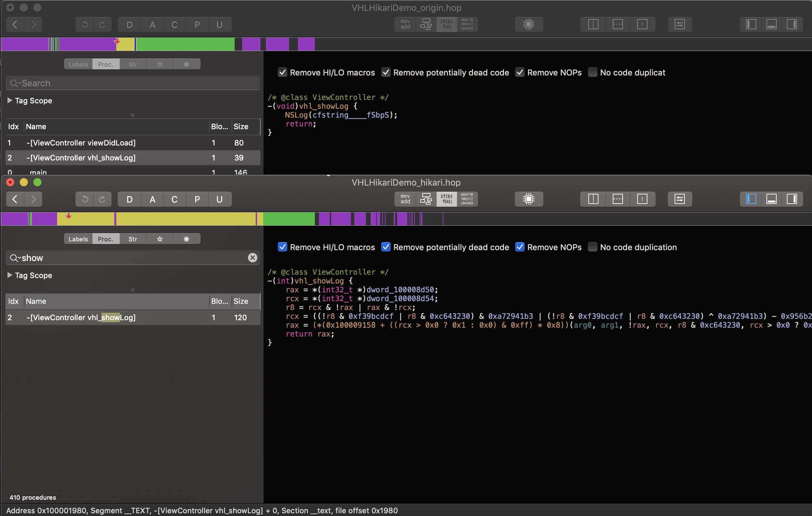Clear the 'show' search field
812x516 pixels.
click(x=252, y=258)
